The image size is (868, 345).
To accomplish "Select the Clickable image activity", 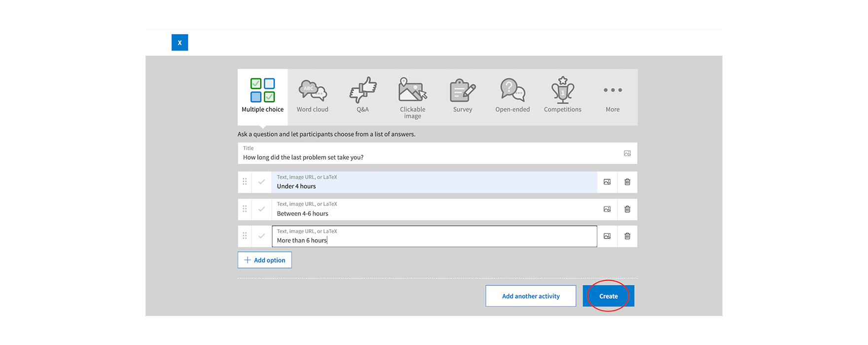I will point(412,97).
